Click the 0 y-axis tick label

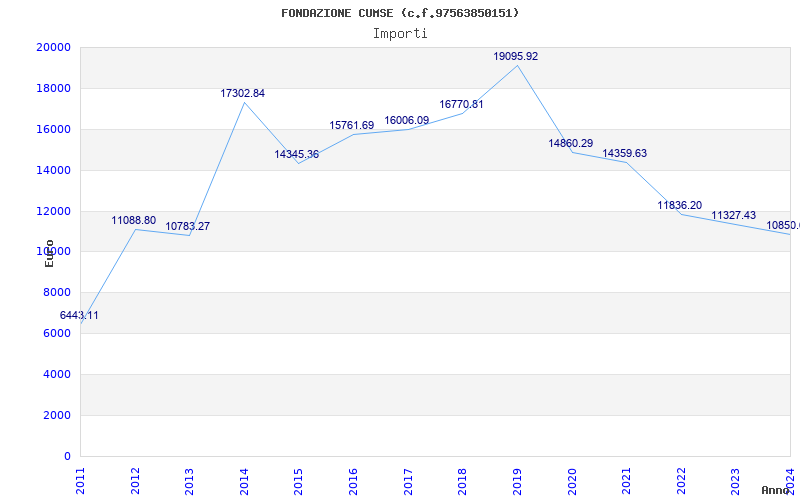pos(67,456)
